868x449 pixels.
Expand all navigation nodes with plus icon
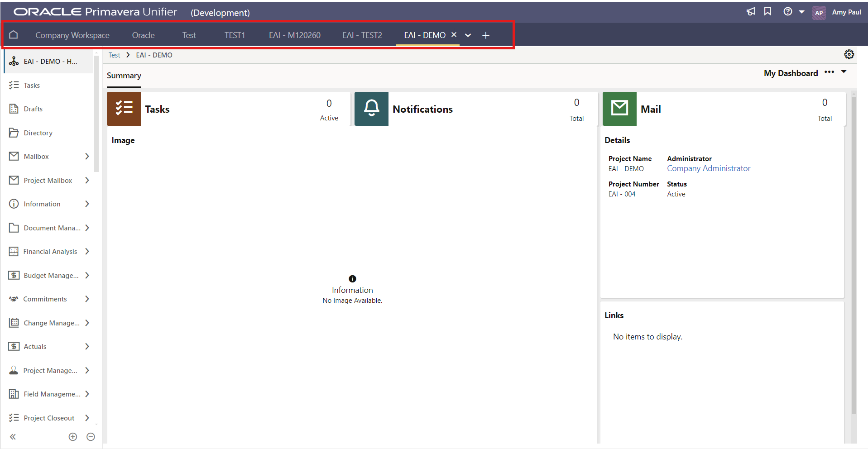click(x=73, y=437)
